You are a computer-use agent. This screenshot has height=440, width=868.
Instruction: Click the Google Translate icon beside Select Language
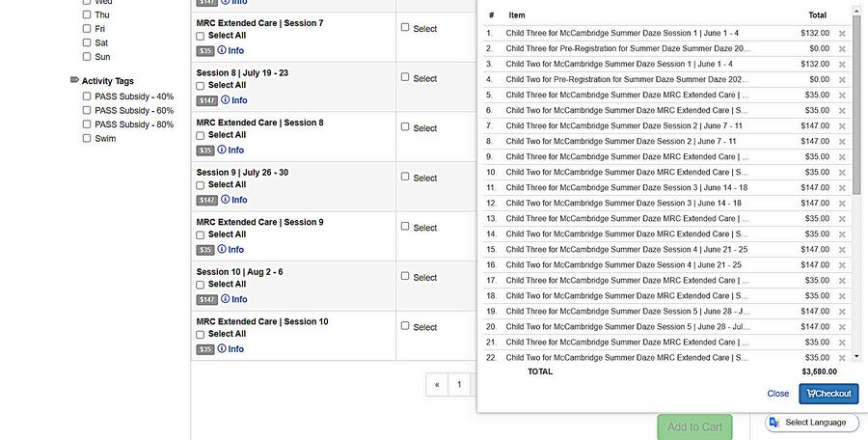pyautogui.click(x=773, y=423)
